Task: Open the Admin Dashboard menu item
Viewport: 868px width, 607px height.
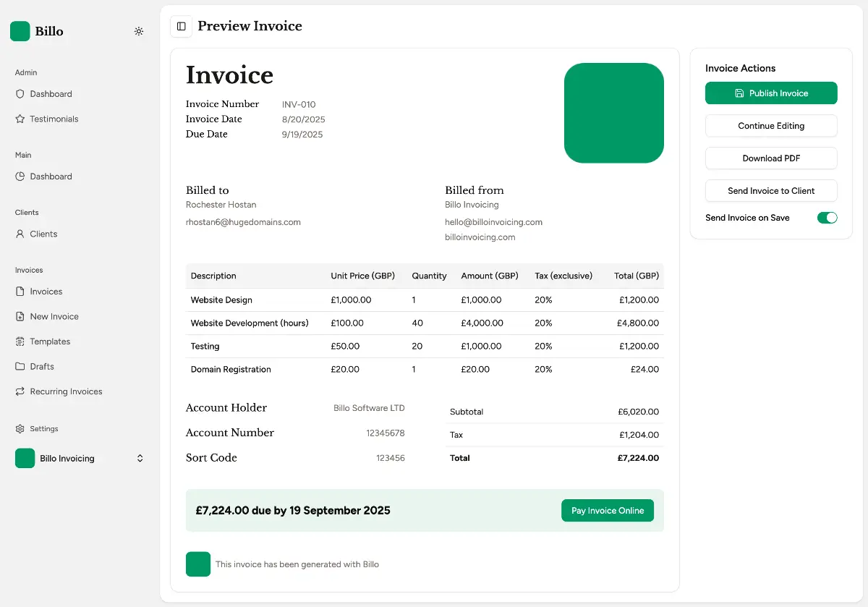Action: pos(51,94)
